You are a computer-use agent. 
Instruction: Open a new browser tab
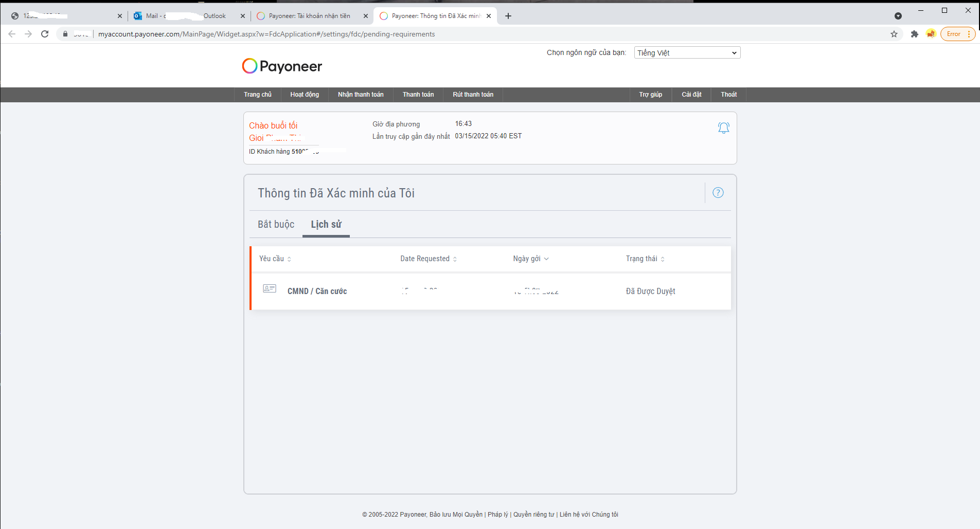click(508, 16)
